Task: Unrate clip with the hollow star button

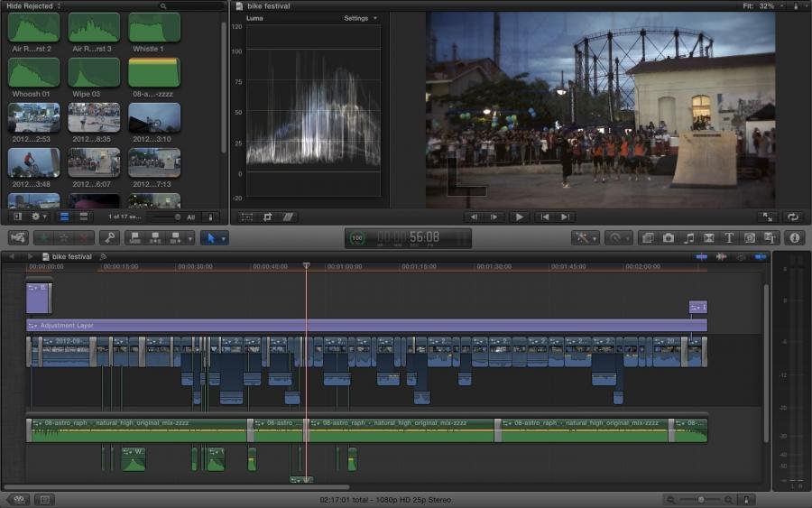Action: (64, 237)
